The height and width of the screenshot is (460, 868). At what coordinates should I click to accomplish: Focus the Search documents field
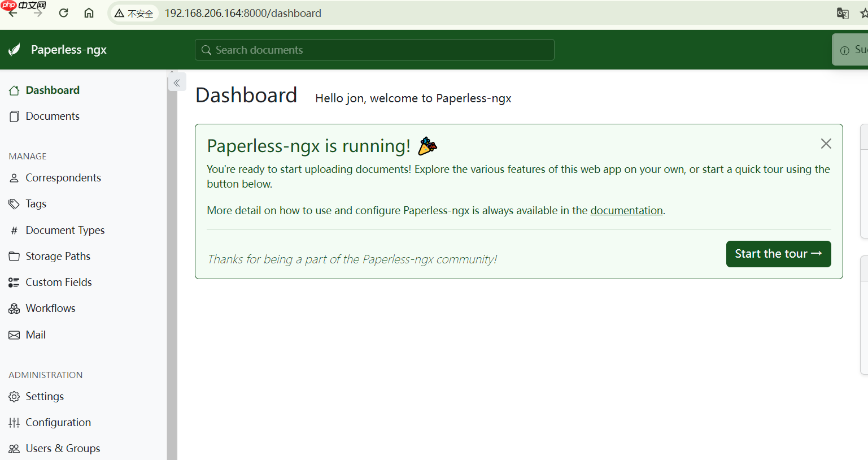click(374, 50)
